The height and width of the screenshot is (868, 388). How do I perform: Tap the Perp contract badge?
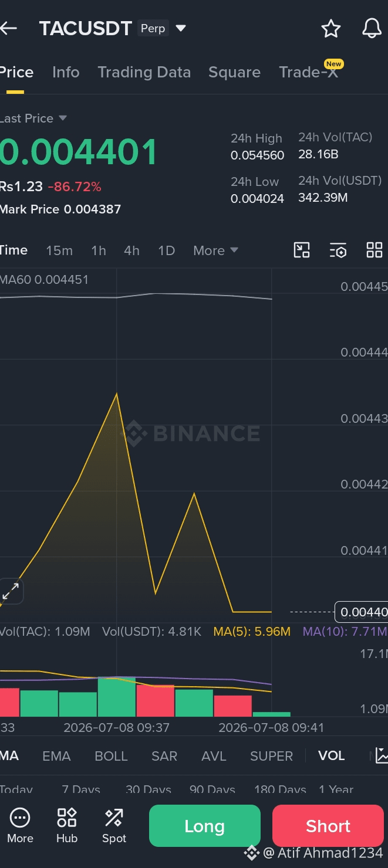click(153, 28)
